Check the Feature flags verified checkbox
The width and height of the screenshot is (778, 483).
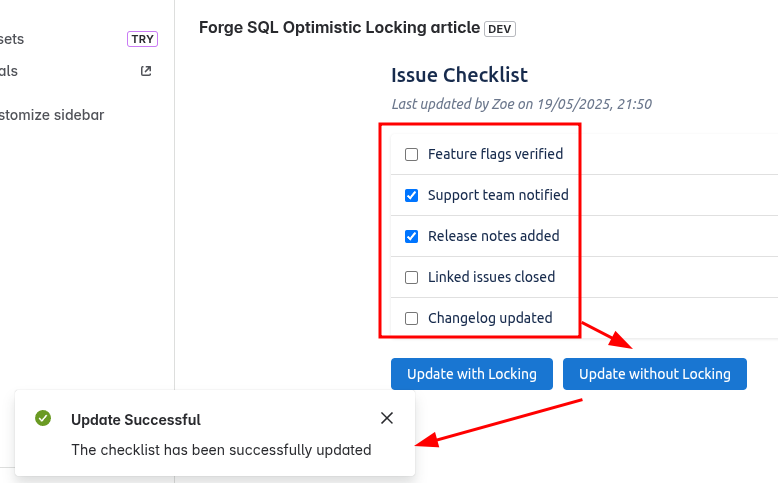click(x=411, y=154)
